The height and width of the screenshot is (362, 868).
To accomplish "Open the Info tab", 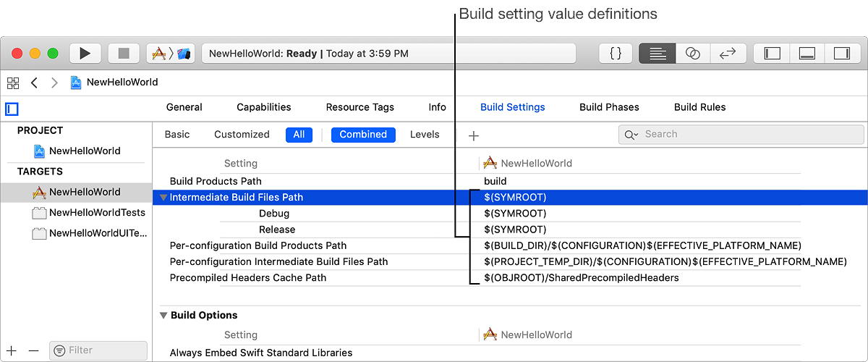I will click(437, 107).
